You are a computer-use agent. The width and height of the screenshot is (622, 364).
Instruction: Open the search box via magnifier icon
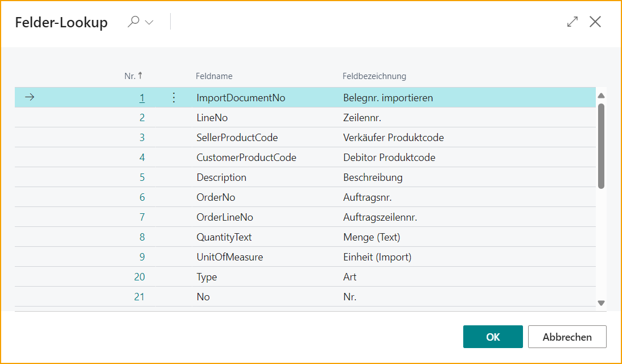tap(132, 22)
